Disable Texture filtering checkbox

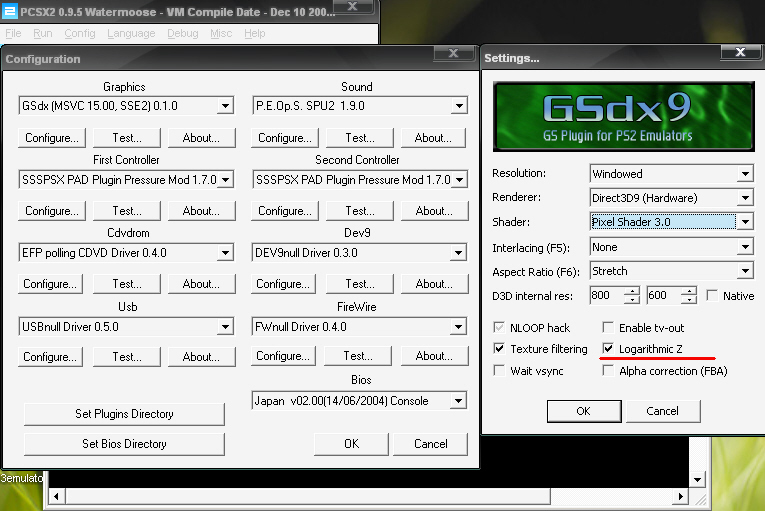(499, 348)
